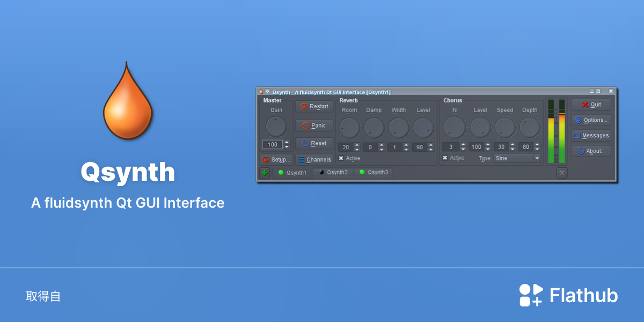Click the Chorus Level field showing 100
The image size is (644, 322).
[477, 147]
